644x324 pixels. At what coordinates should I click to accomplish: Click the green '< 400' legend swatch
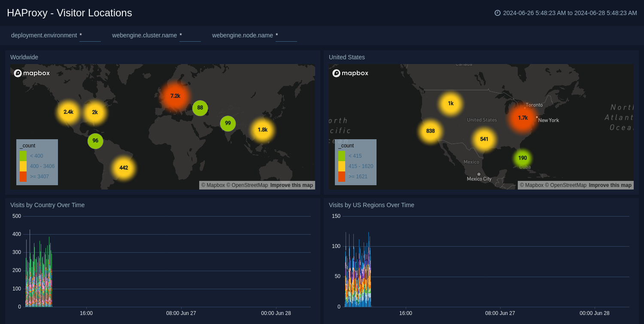coord(23,156)
